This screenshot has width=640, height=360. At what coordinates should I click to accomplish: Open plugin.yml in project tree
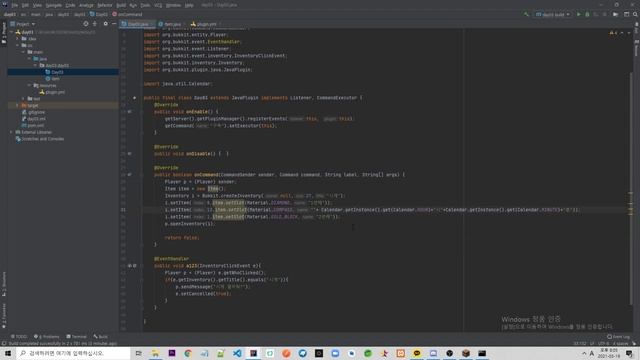(x=55, y=92)
